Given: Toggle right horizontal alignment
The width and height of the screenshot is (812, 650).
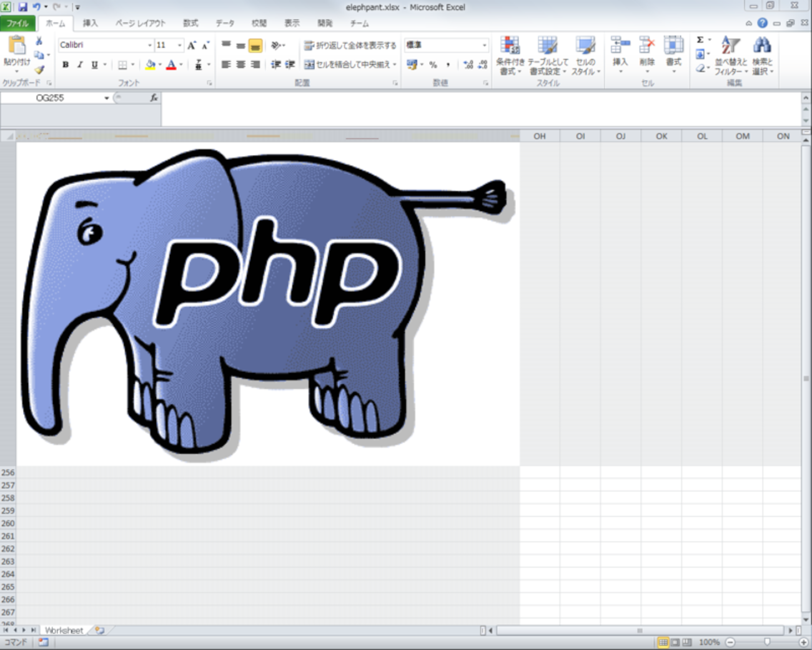Looking at the screenshot, I should coord(255,64).
